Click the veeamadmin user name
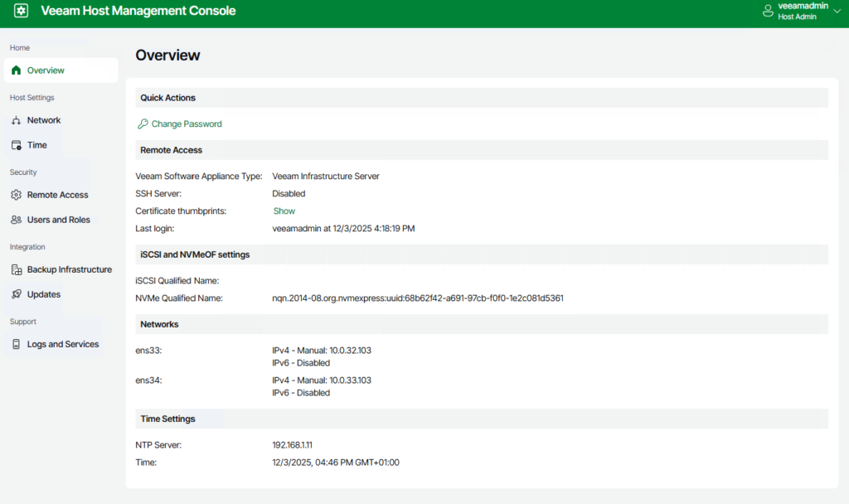The width and height of the screenshot is (849, 504). click(x=803, y=6)
